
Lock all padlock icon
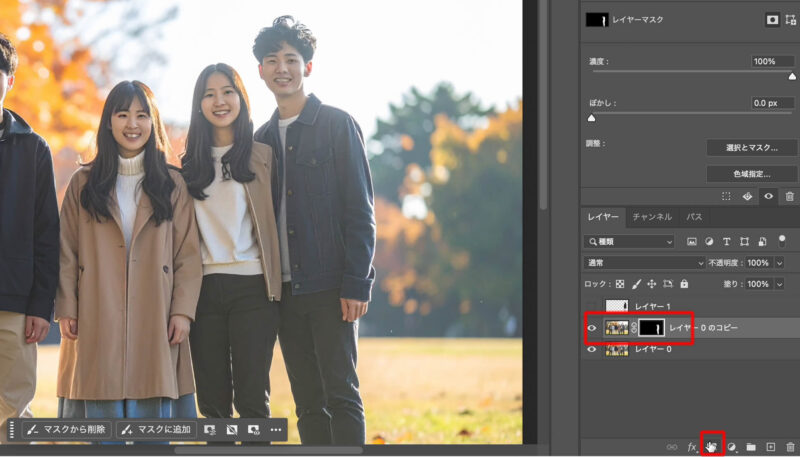coord(684,284)
